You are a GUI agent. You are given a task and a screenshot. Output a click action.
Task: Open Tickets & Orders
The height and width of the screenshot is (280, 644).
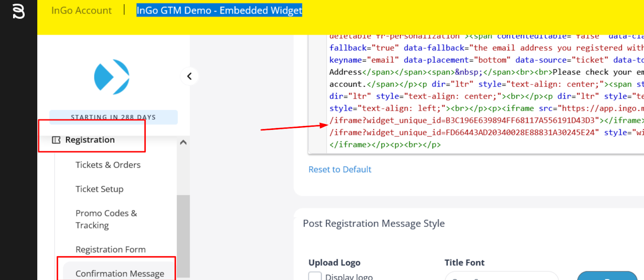(108, 165)
